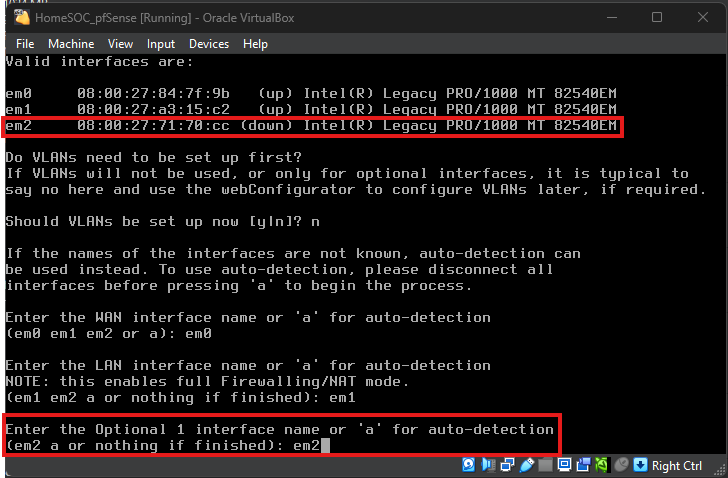
Task: Maximize the HomeSOC_pfSense VM window
Action: click(657, 17)
